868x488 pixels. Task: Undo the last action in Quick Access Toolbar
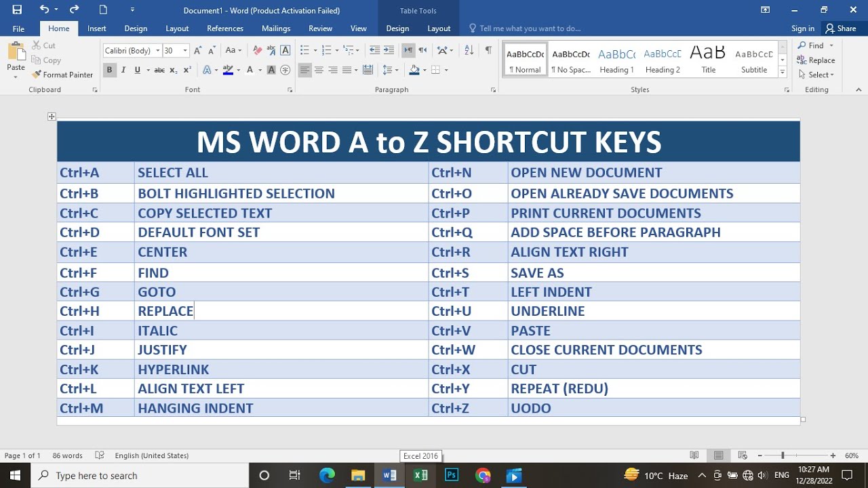point(44,9)
